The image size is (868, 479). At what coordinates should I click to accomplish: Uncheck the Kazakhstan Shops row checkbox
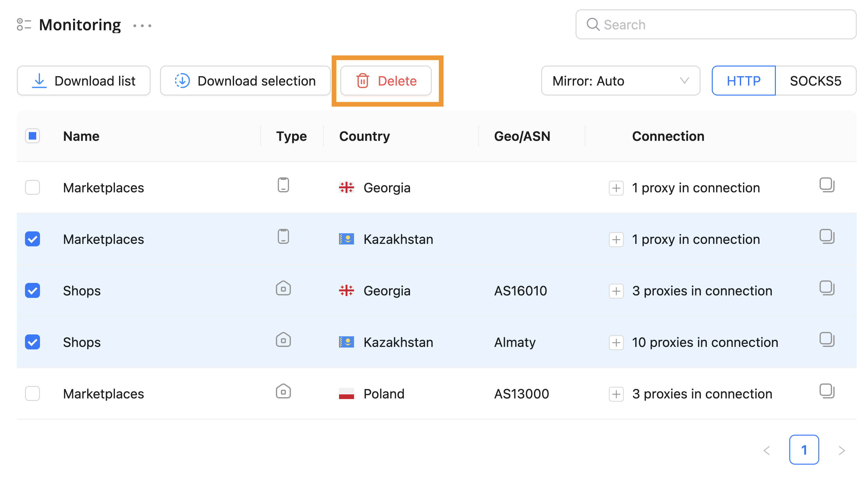point(32,342)
